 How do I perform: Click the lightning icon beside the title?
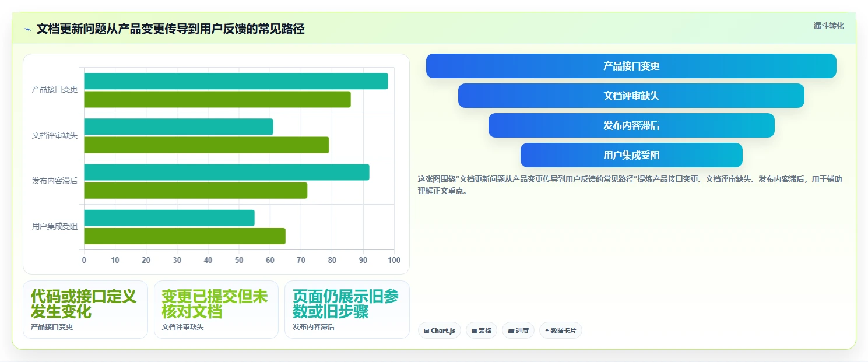click(x=28, y=29)
